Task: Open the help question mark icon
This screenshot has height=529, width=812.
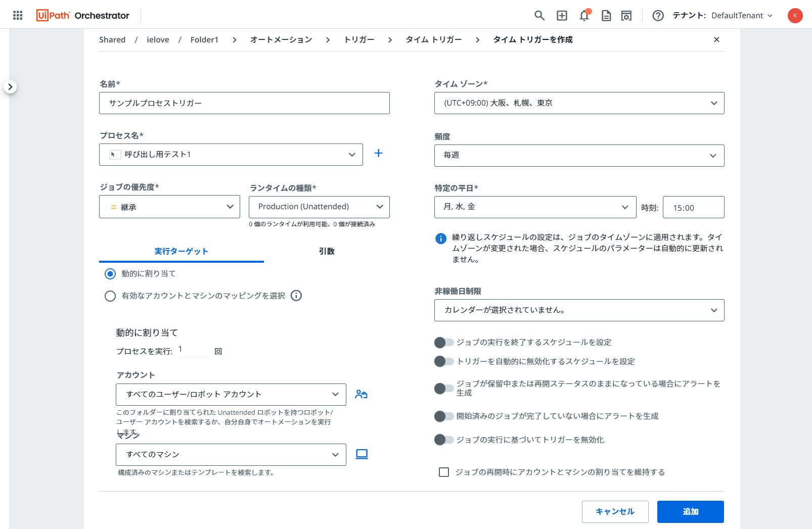Action: pos(658,16)
